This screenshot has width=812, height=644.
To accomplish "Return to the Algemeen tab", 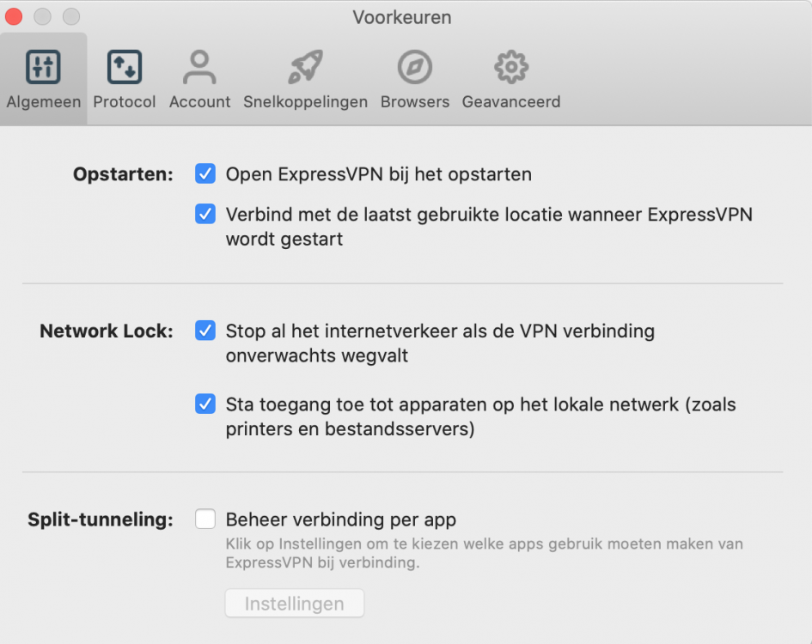I will point(43,77).
